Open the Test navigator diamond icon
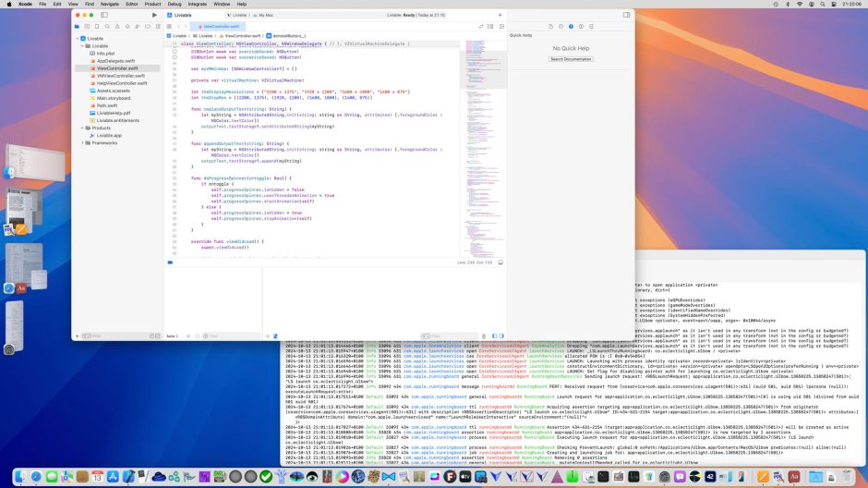 coord(127,26)
